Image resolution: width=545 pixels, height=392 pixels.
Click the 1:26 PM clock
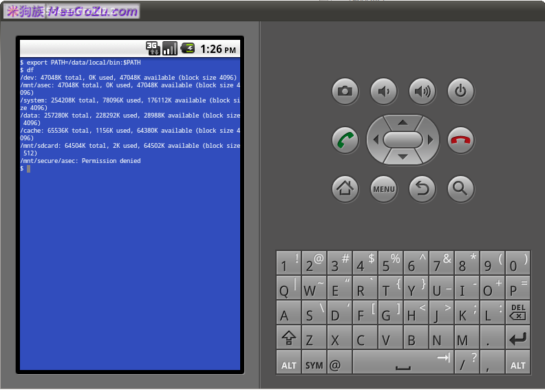click(218, 49)
